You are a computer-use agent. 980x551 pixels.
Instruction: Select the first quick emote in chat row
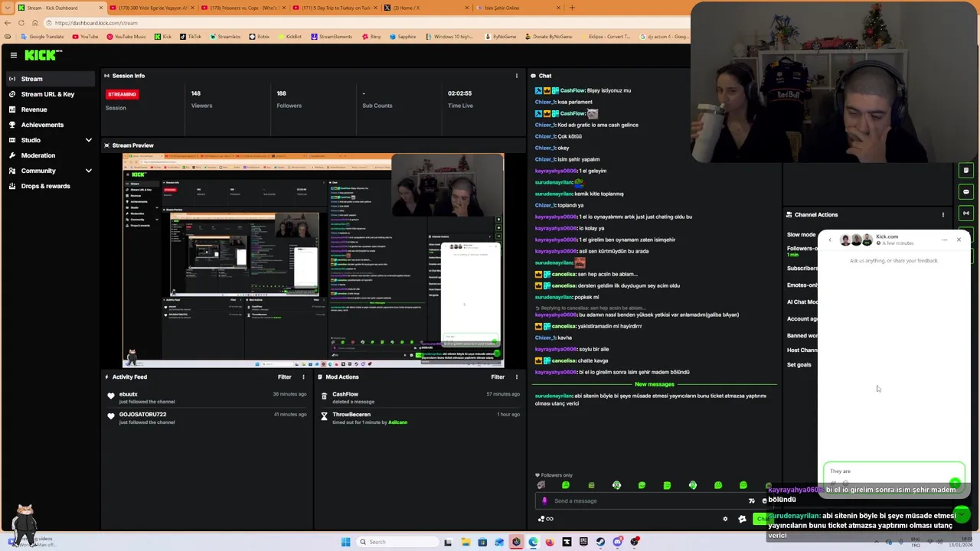click(x=541, y=485)
